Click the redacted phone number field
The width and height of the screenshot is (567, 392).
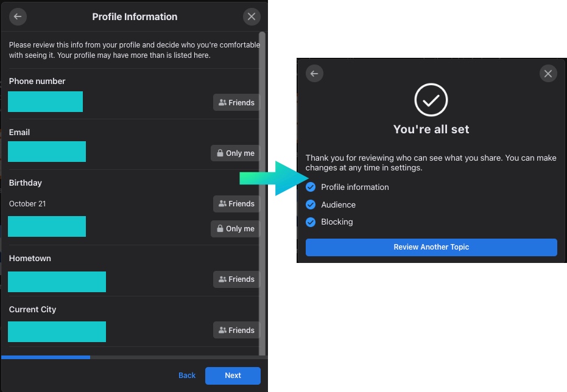pyautogui.click(x=46, y=102)
